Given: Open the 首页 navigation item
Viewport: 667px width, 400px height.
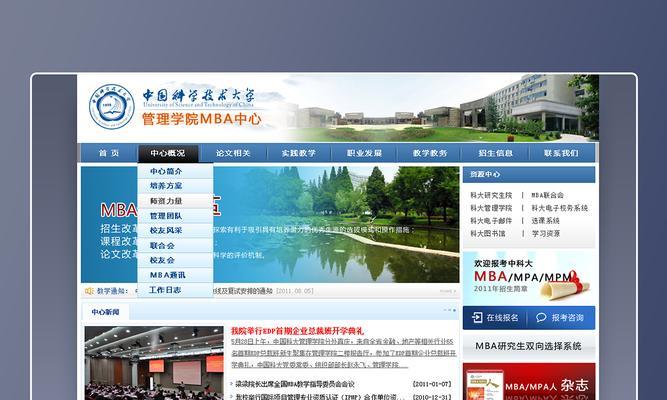Looking at the screenshot, I should (x=109, y=153).
